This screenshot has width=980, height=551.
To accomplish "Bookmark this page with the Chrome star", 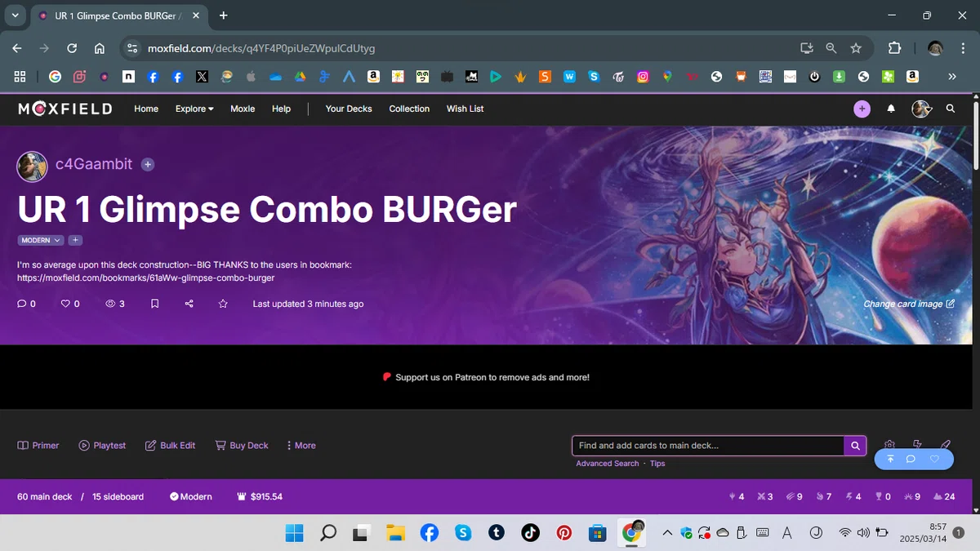I will 856,48.
